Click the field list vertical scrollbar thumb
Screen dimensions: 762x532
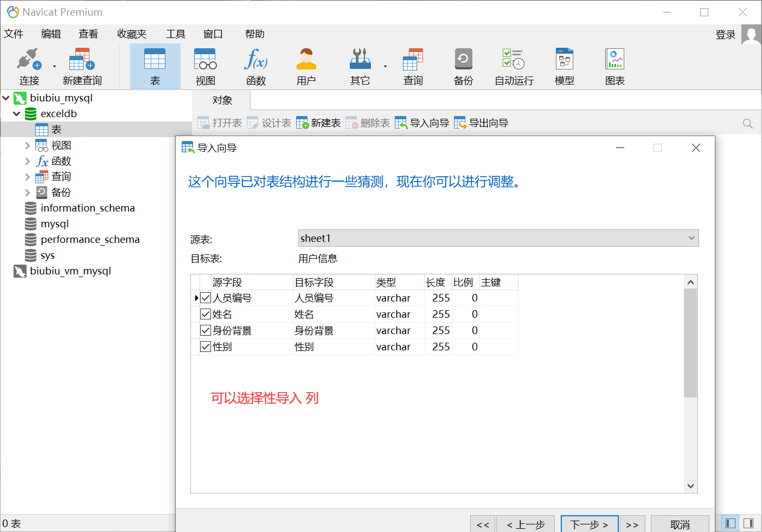pos(690,343)
